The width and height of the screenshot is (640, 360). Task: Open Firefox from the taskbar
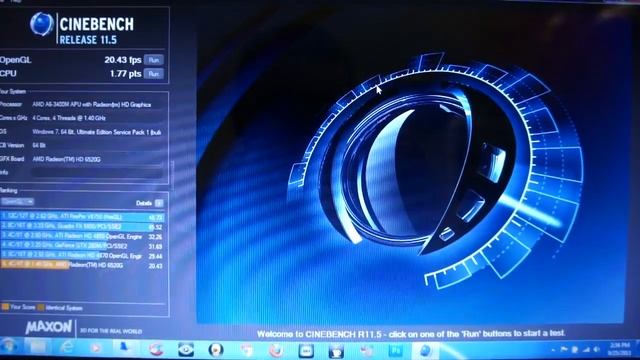276,351
